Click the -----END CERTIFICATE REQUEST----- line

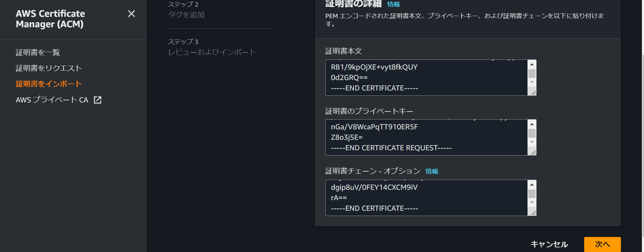click(x=391, y=148)
